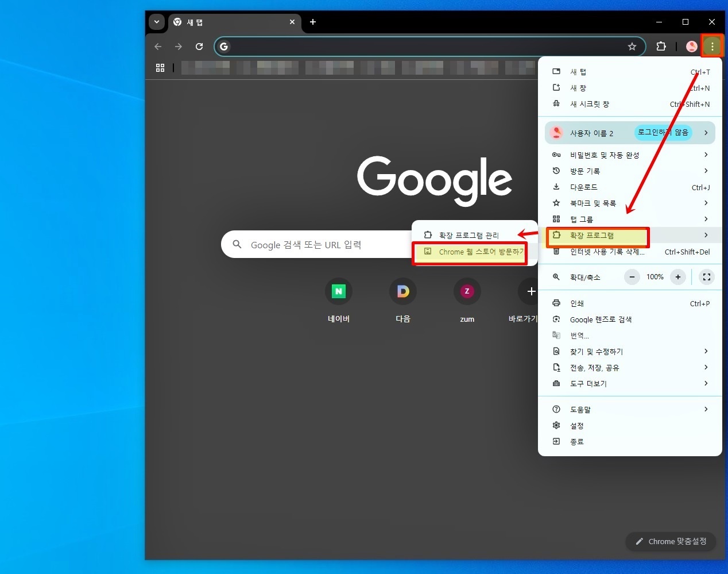Viewport: 728px width, 574px height.
Task: Click 번역... menu entry
Action: [630, 336]
